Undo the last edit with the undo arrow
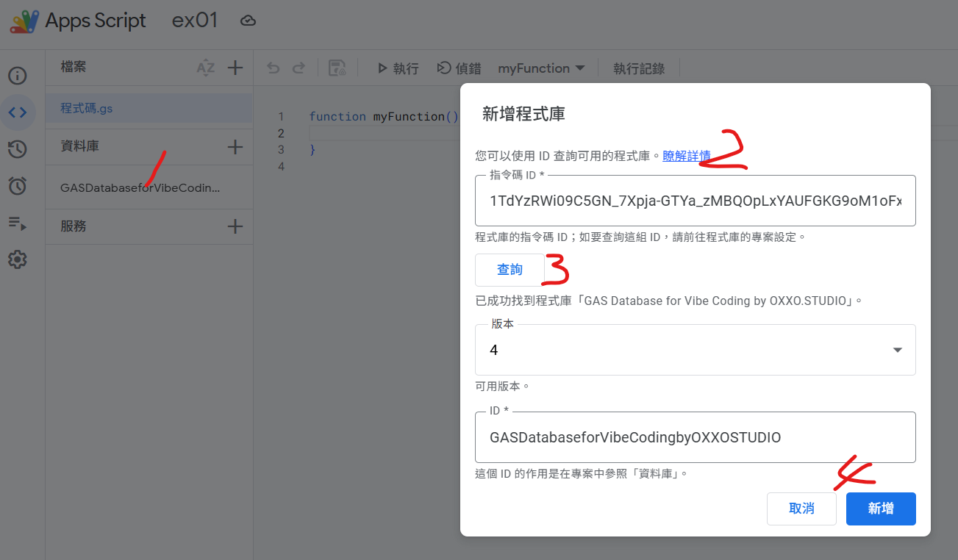Viewport: 958px width, 560px height. coord(273,68)
